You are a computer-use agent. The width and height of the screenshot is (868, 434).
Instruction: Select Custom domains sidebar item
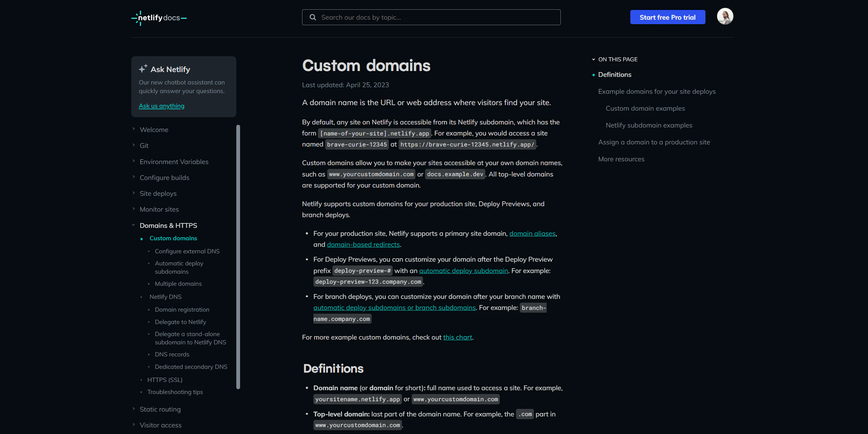click(x=173, y=238)
